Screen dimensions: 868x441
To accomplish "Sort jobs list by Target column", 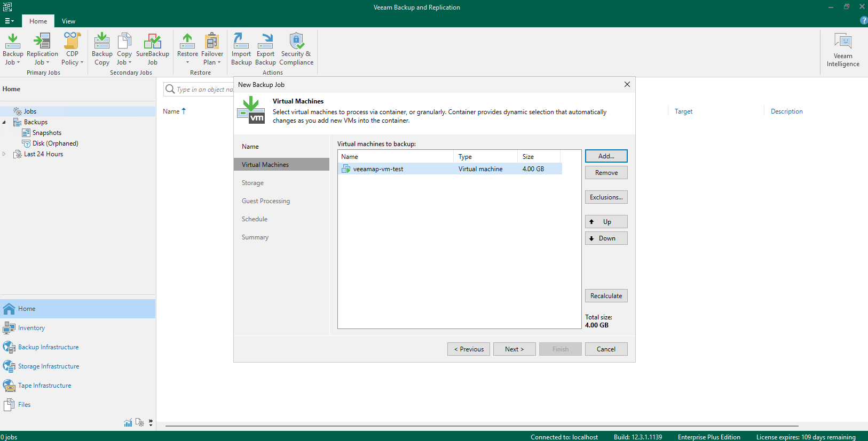I will pos(683,111).
